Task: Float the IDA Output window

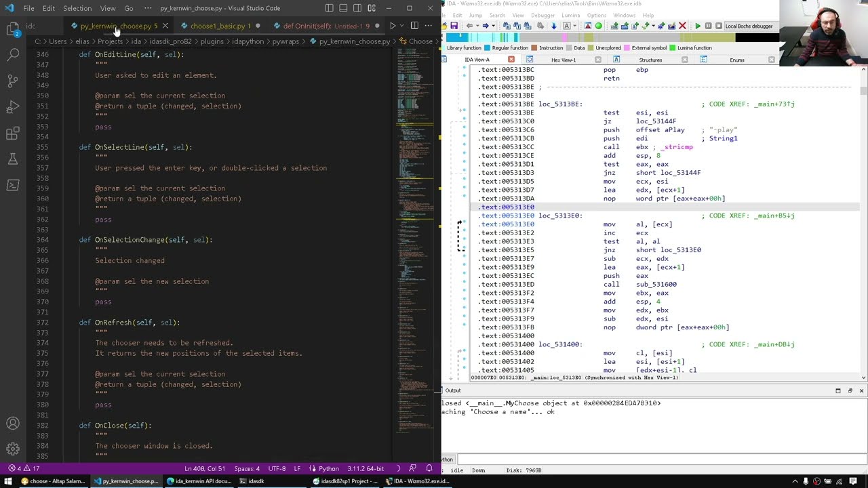Action: [x=850, y=390]
